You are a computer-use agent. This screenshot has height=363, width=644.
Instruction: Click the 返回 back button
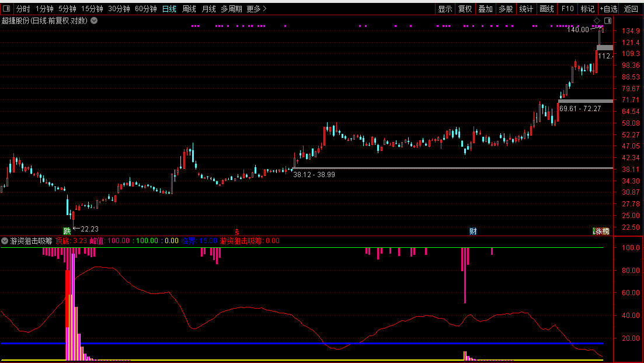(631, 9)
